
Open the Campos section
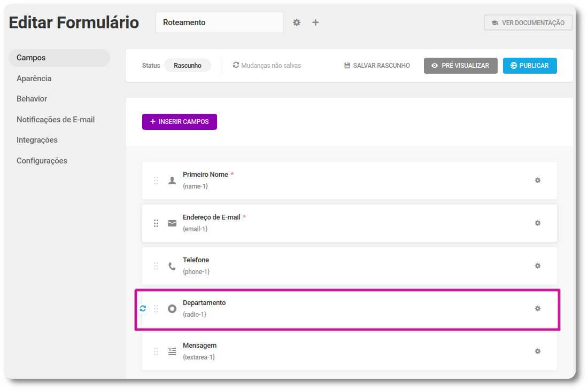click(59, 58)
